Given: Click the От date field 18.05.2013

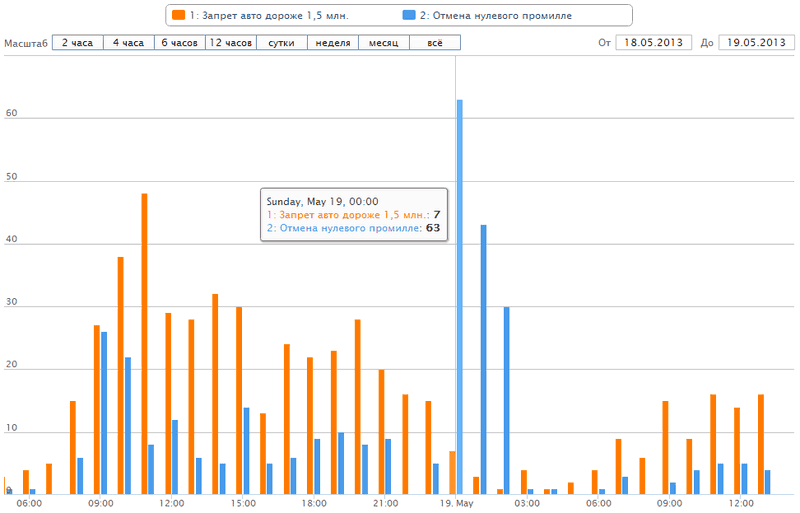Looking at the screenshot, I should [x=654, y=42].
